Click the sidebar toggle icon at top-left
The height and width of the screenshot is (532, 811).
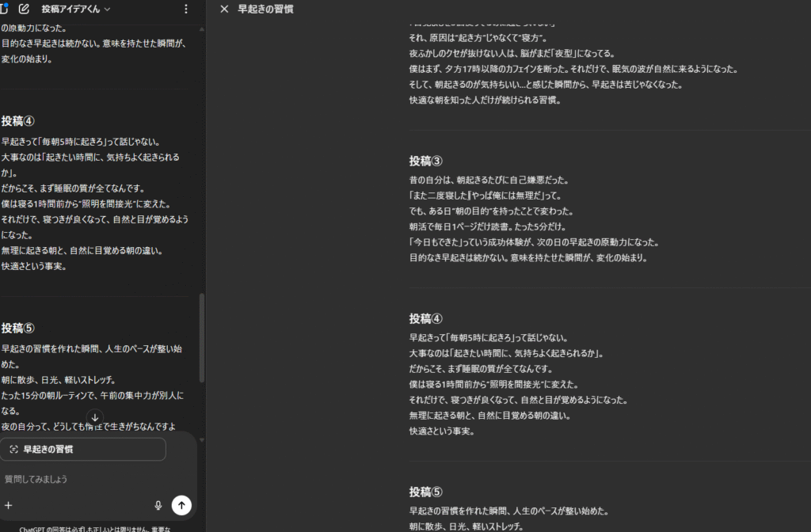coord(4,9)
